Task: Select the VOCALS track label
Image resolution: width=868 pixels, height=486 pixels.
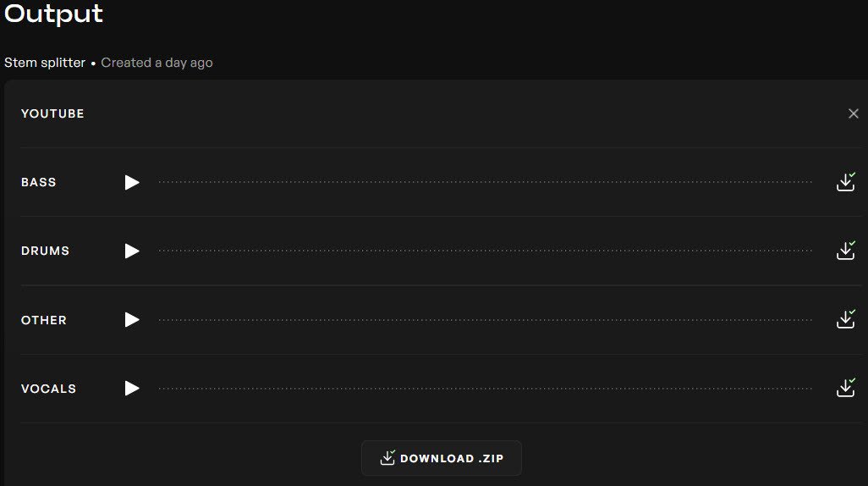Action: (x=48, y=389)
